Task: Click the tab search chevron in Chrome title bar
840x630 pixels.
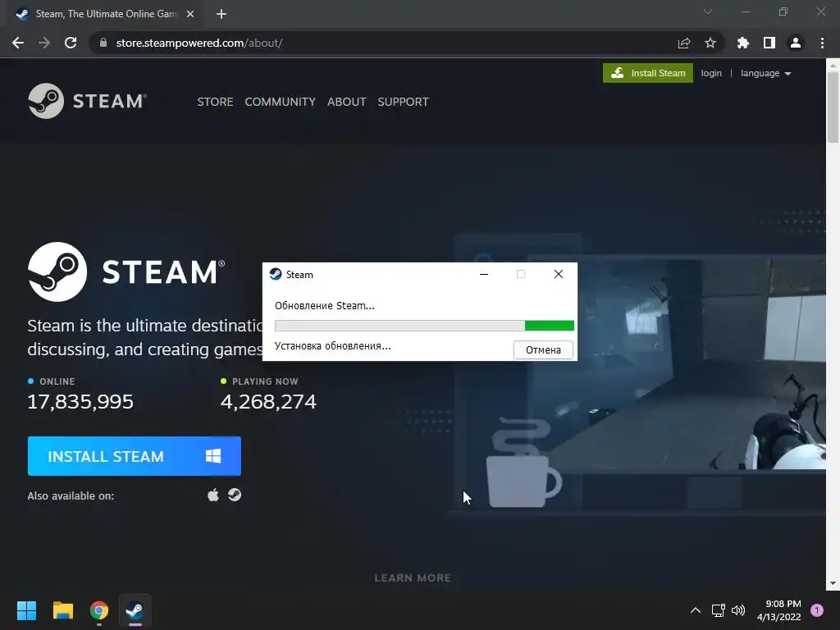Action: pyautogui.click(x=708, y=11)
